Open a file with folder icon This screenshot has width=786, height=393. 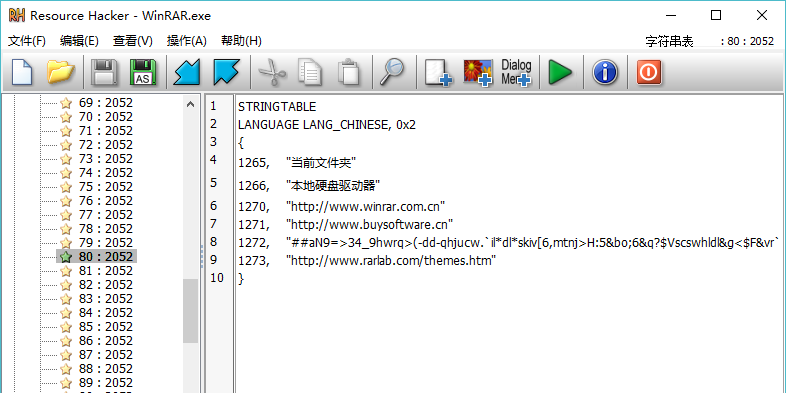click(61, 72)
